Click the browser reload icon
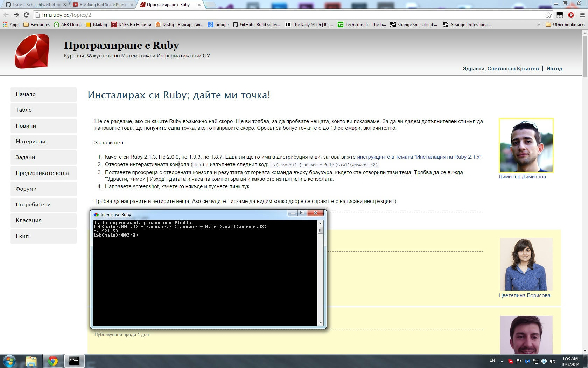The height and width of the screenshot is (368, 588). point(26,15)
